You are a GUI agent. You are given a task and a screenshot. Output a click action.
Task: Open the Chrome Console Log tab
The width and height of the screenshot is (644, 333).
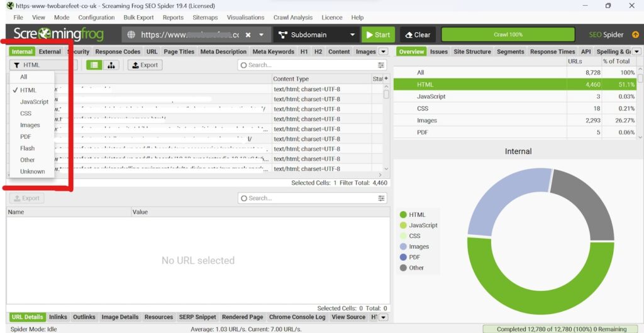tap(297, 317)
